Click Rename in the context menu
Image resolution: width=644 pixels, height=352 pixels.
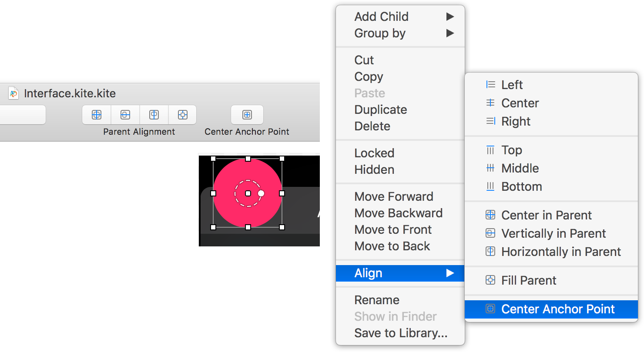coord(377,300)
